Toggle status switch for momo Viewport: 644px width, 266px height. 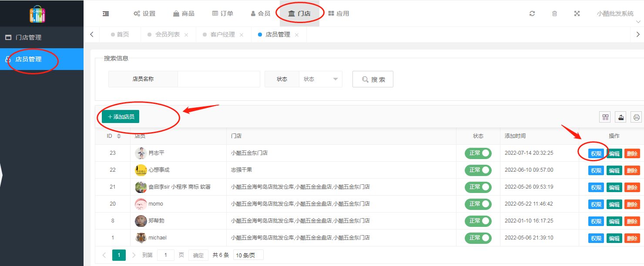click(x=478, y=204)
